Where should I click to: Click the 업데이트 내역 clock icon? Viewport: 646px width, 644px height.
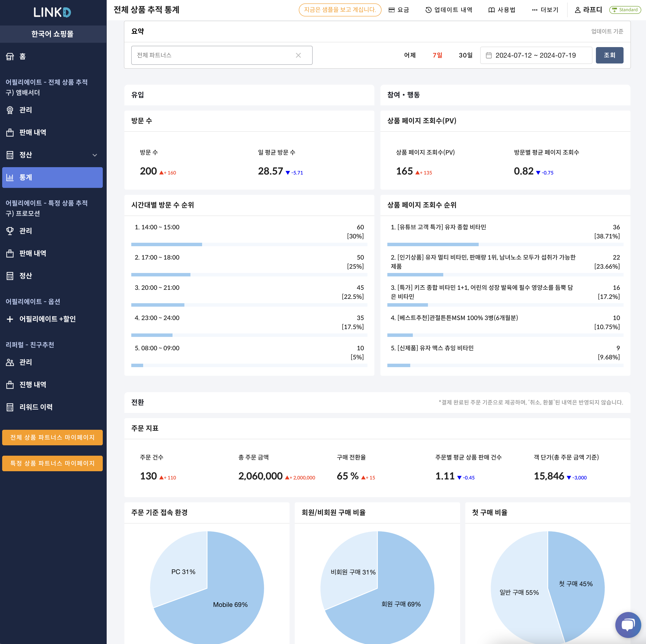(x=428, y=10)
